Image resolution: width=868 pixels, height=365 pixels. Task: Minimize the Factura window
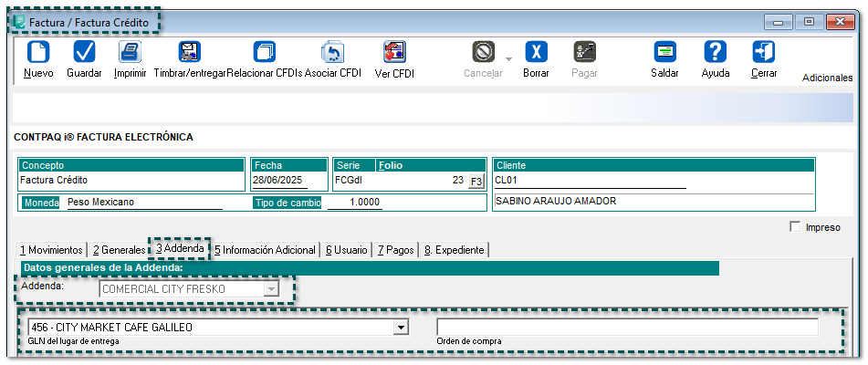pos(779,22)
